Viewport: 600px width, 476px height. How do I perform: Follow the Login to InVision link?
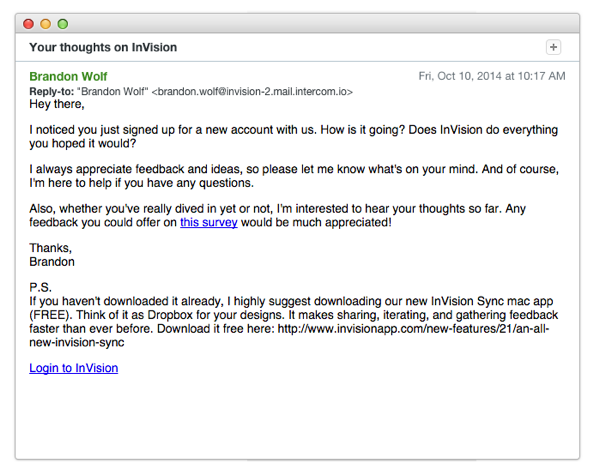coord(73,368)
